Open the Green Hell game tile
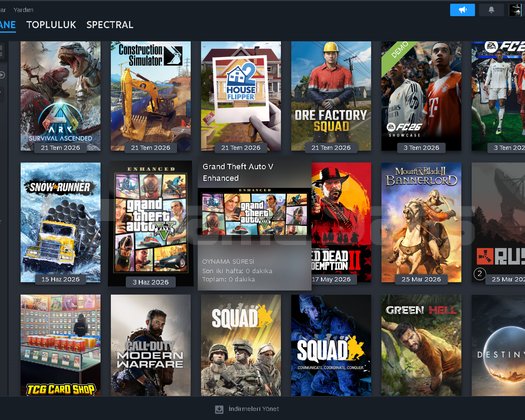 421,345
